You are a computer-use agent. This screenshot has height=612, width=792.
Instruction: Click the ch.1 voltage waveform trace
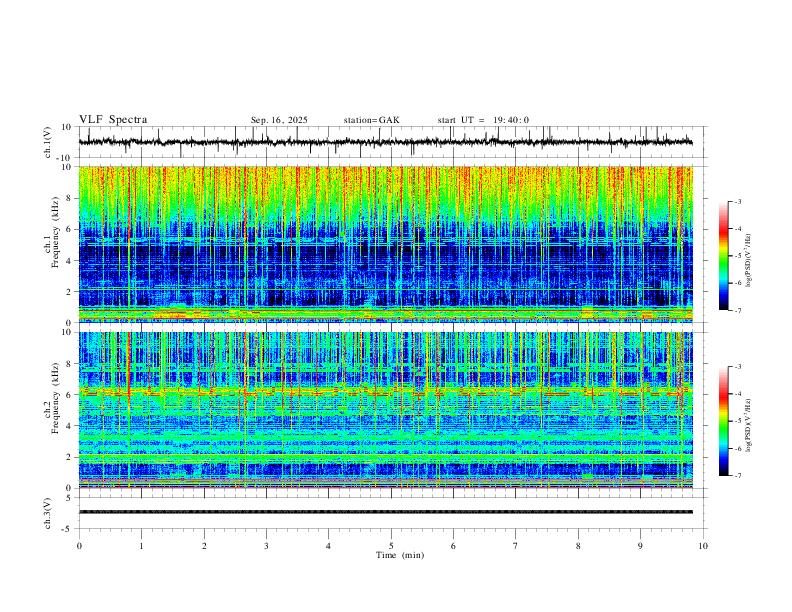[386, 142]
